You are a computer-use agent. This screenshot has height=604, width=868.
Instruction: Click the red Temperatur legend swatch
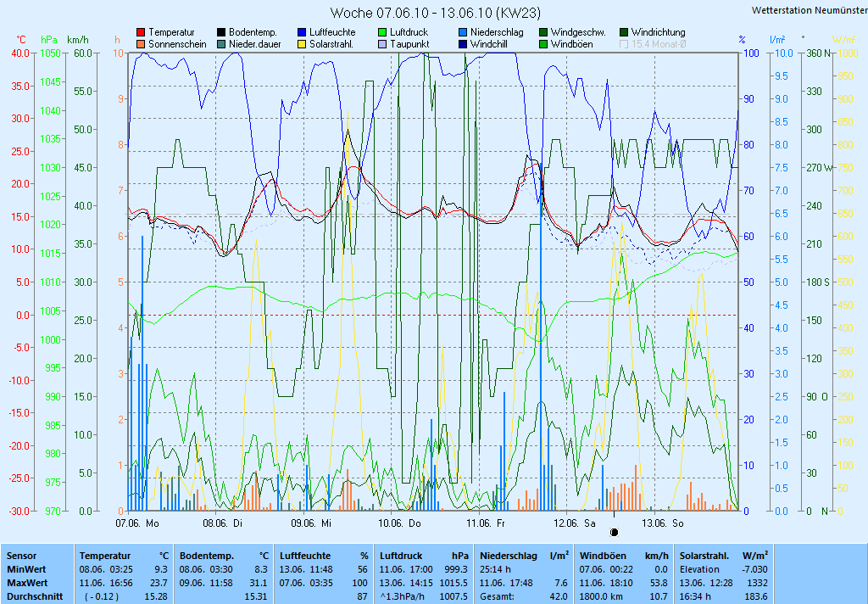(x=141, y=32)
